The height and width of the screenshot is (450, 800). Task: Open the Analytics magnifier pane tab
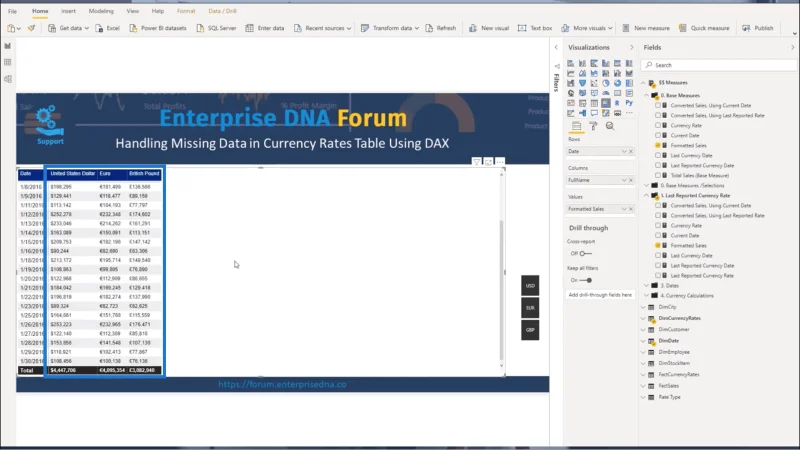click(610, 126)
